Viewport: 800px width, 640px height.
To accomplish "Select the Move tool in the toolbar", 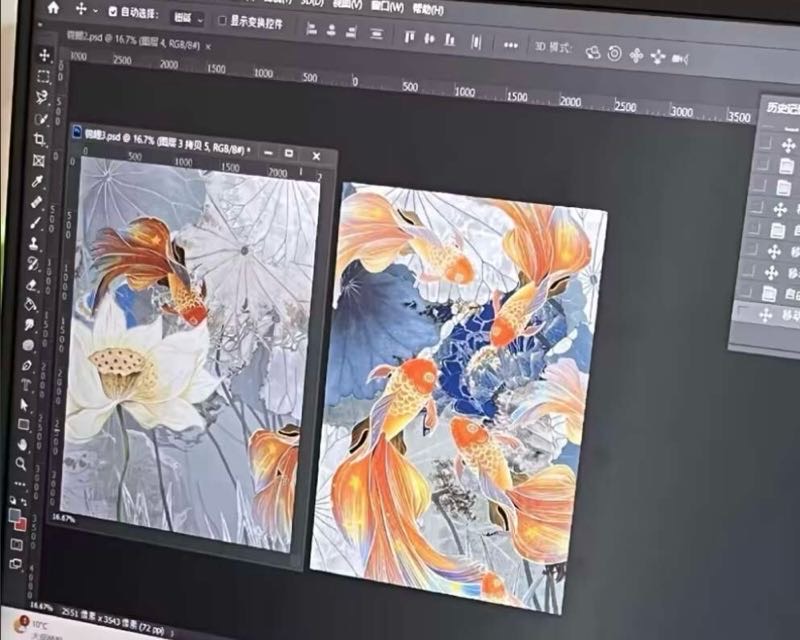I will 45,55.
